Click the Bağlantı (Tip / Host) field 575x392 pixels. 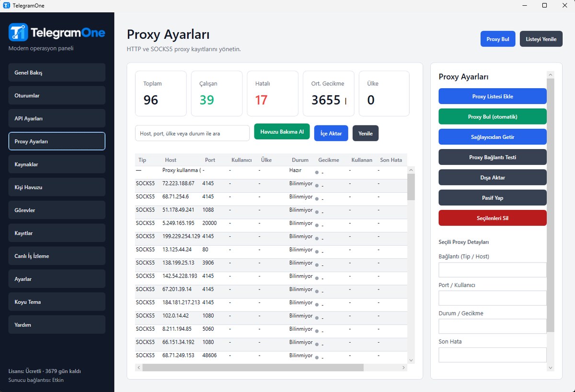[x=493, y=270]
